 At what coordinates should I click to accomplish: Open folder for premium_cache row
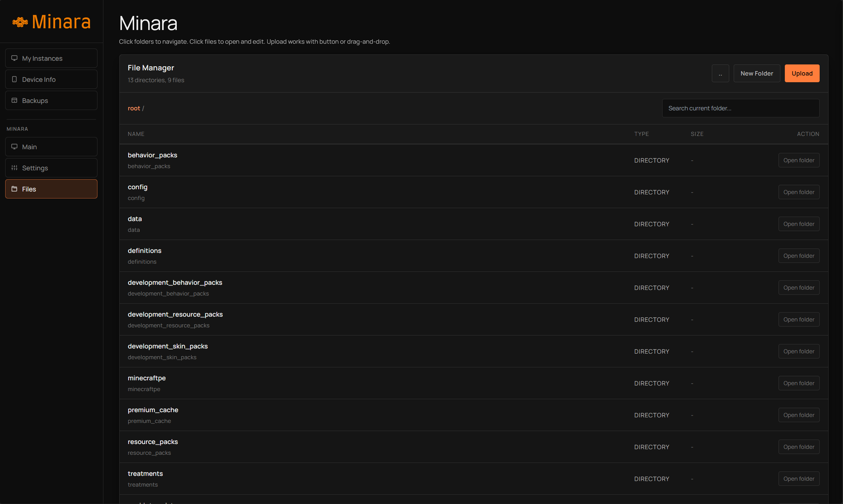(x=799, y=415)
